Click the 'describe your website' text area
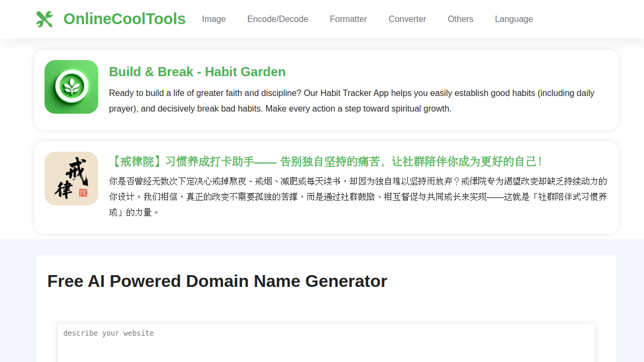This screenshot has width=644, height=362. point(326,343)
